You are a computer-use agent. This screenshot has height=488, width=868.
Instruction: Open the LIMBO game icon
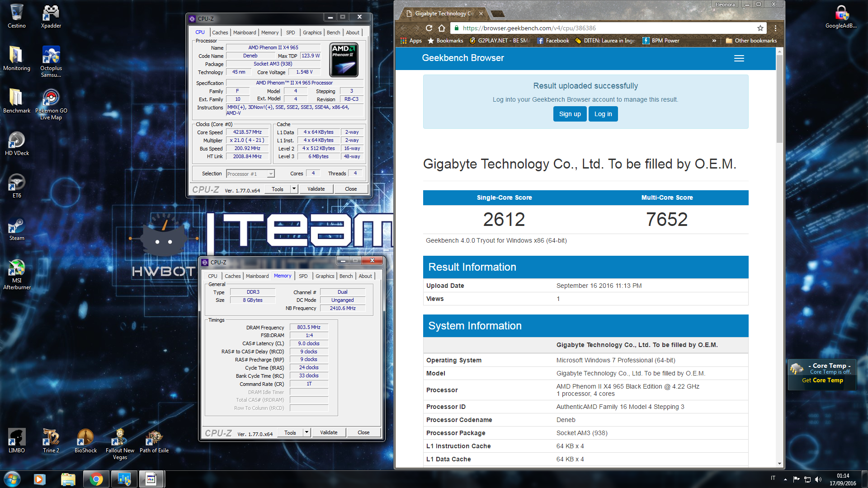pyautogui.click(x=17, y=441)
